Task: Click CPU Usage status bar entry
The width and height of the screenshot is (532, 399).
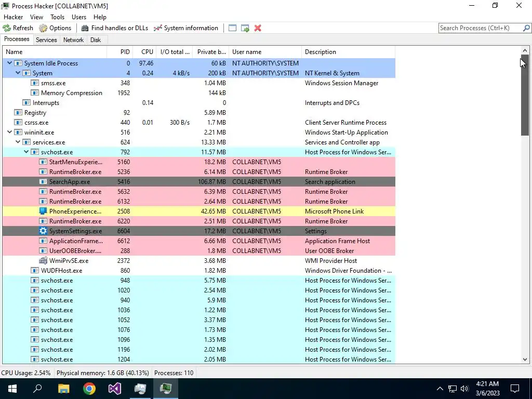Action: coord(26,373)
